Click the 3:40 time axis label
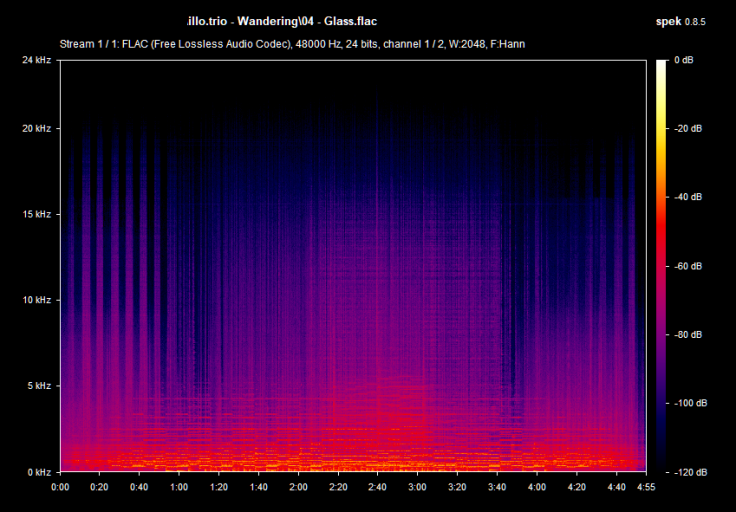This screenshot has width=736, height=512. tap(497, 487)
